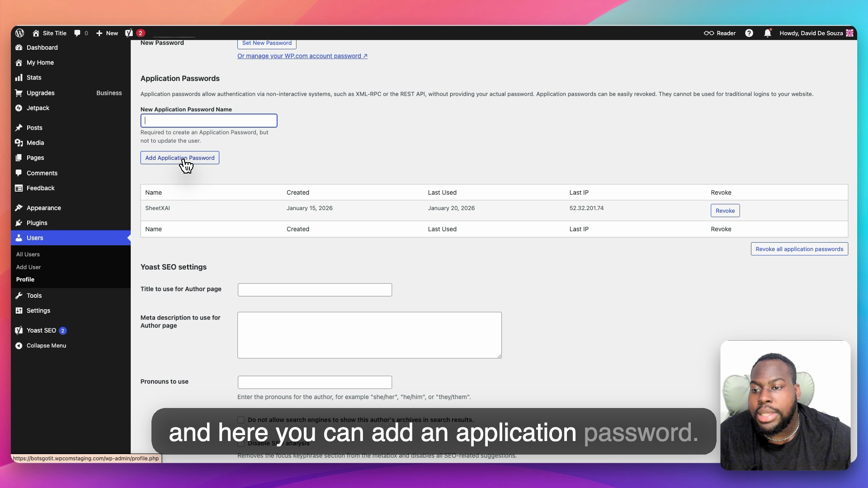Revoke the SheetXAI application password
The height and width of the screenshot is (488, 868).
725,211
